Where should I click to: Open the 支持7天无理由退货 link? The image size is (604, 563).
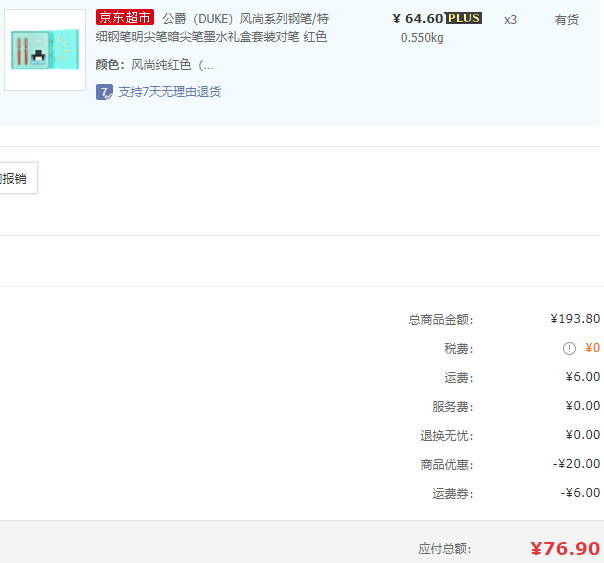pyautogui.click(x=169, y=92)
